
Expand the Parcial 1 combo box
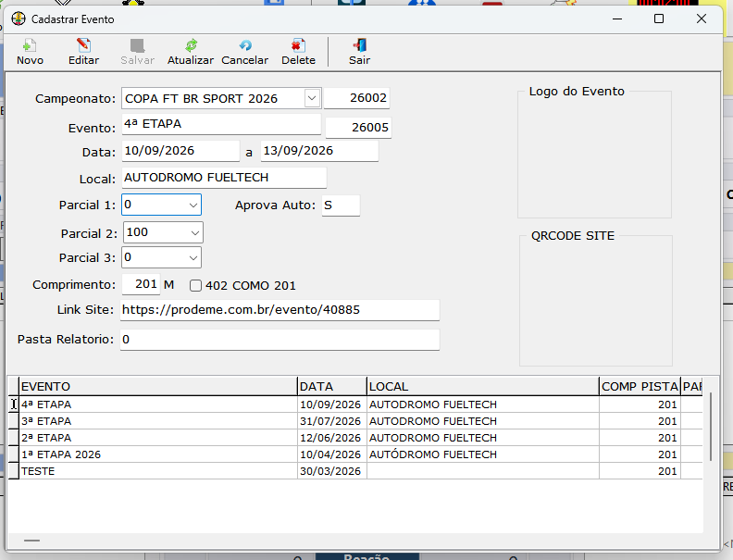tap(193, 205)
